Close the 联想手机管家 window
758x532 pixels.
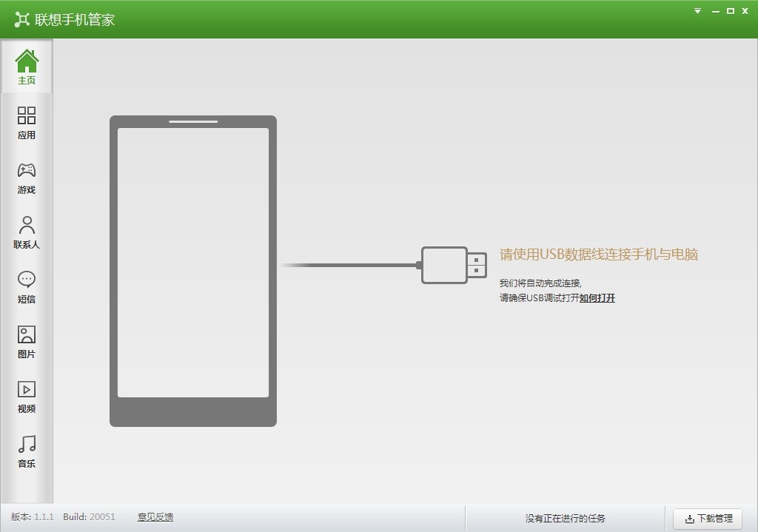point(745,10)
